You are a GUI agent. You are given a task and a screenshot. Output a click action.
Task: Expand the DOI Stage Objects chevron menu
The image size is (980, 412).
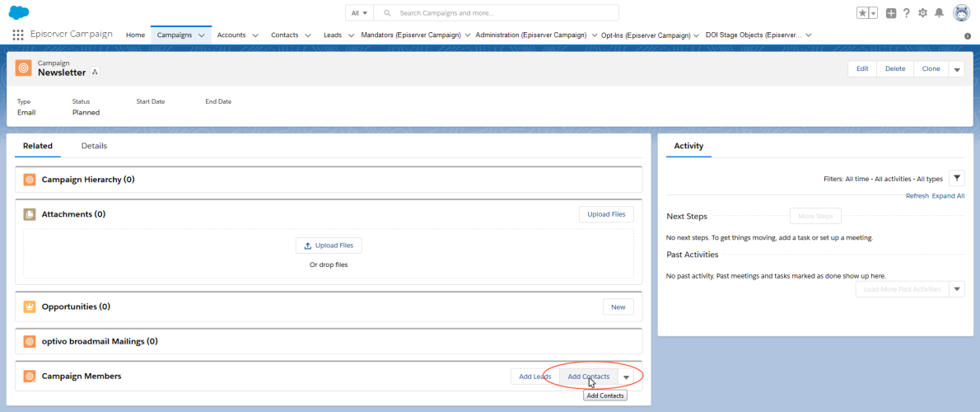tap(809, 35)
